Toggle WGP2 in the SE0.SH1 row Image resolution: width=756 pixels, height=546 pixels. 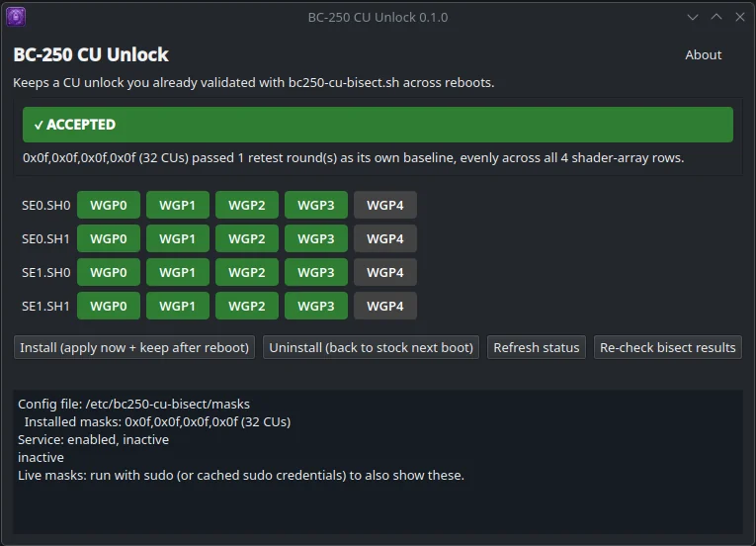pos(247,238)
